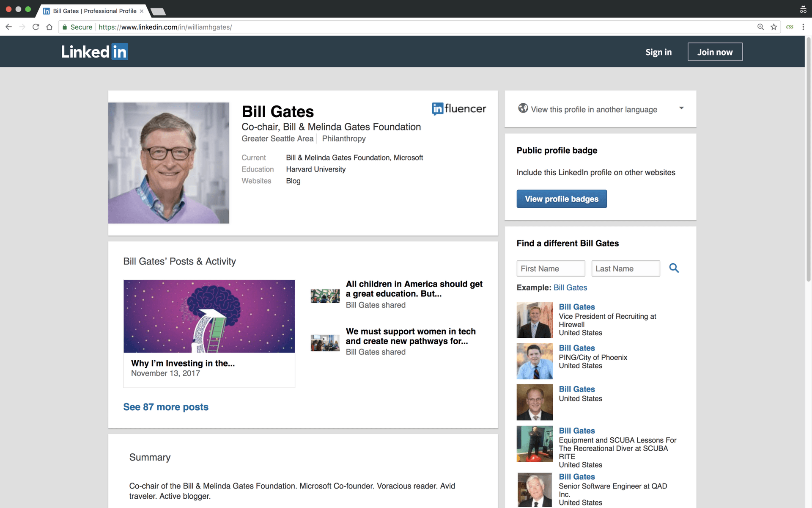Click the View profile badges button
This screenshot has width=812, height=508.
[x=562, y=199]
